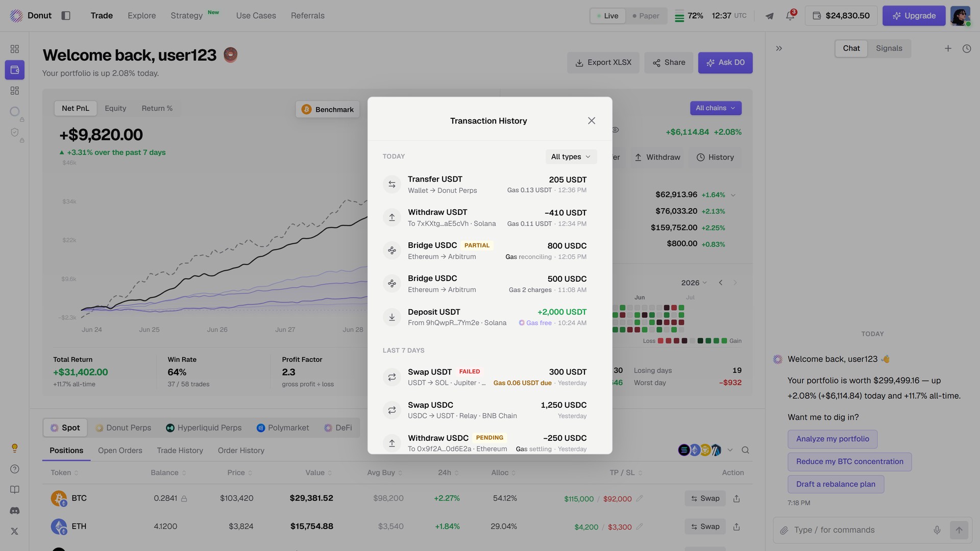Open the Trade History tab
This screenshot has height=551, width=980.
[180, 450]
